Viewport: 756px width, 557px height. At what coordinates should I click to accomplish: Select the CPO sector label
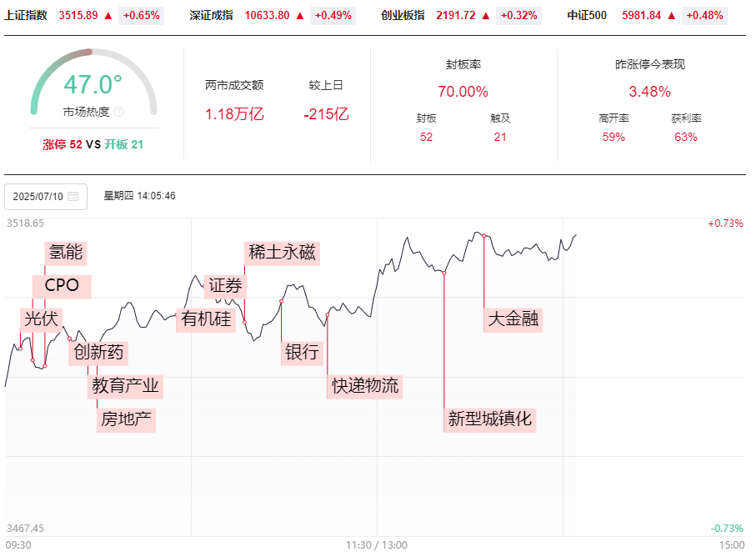pos(62,285)
